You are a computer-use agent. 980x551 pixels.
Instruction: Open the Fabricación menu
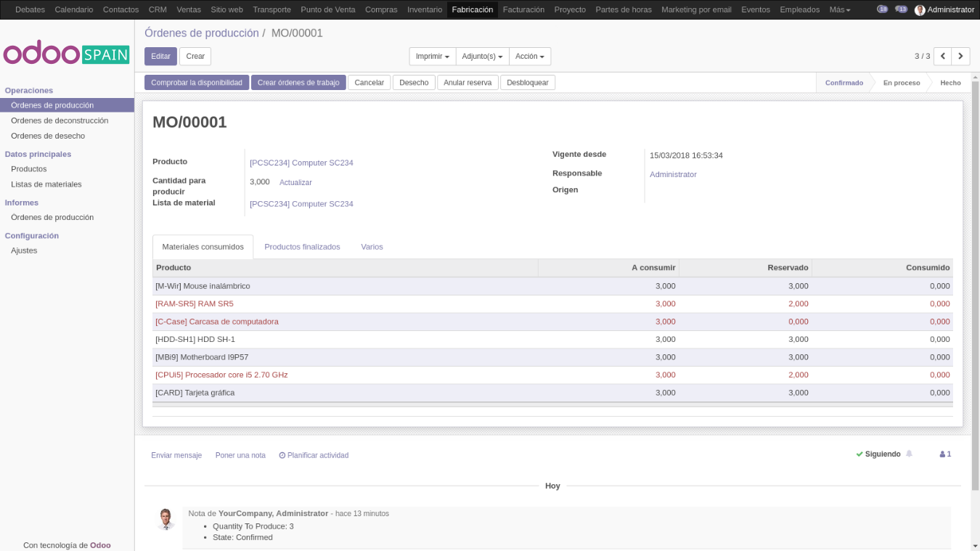click(472, 9)
